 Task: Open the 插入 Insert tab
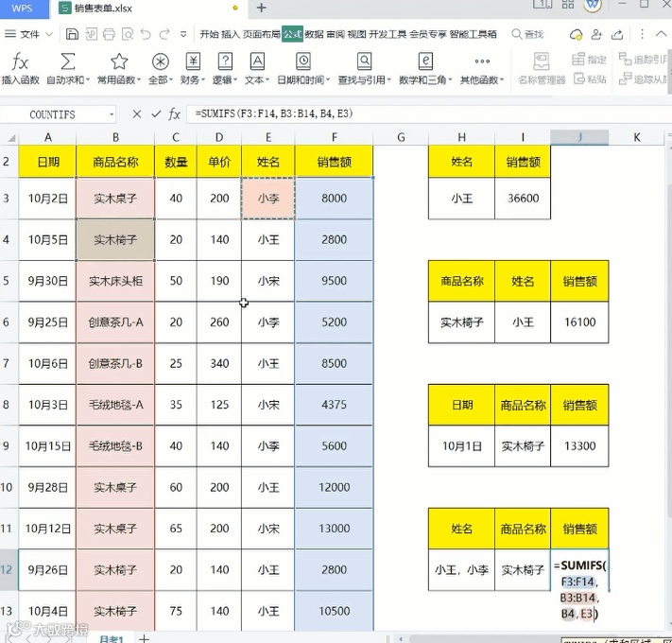(x=231, y=34)
